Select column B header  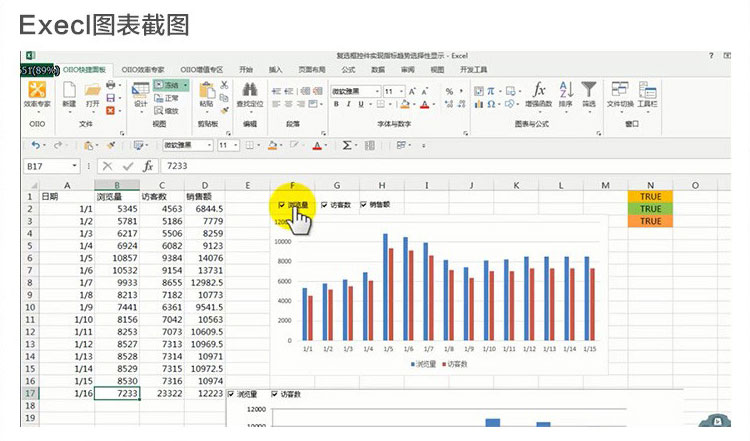click(117, 185)
